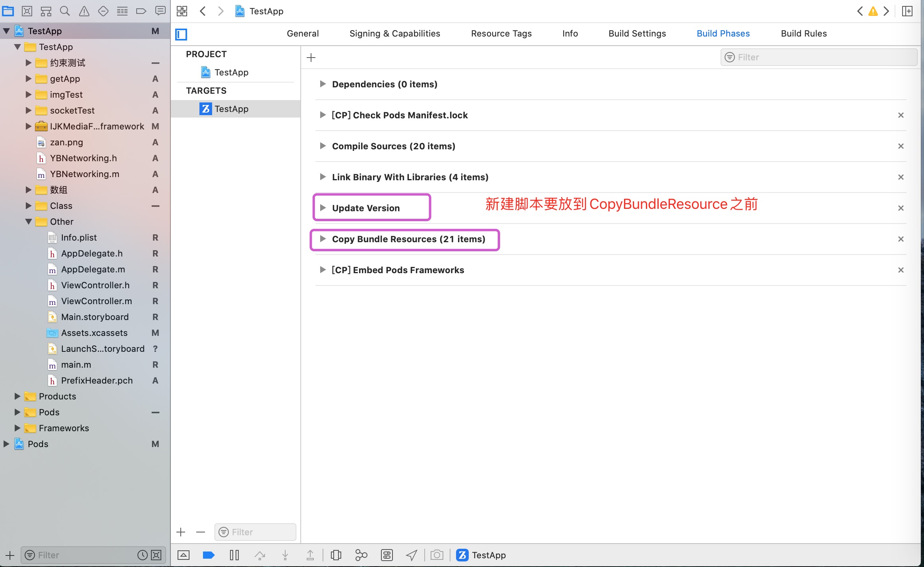Open the Breakpoint navigator
Viewport: 924px width, 567px height.
[141, 11]
